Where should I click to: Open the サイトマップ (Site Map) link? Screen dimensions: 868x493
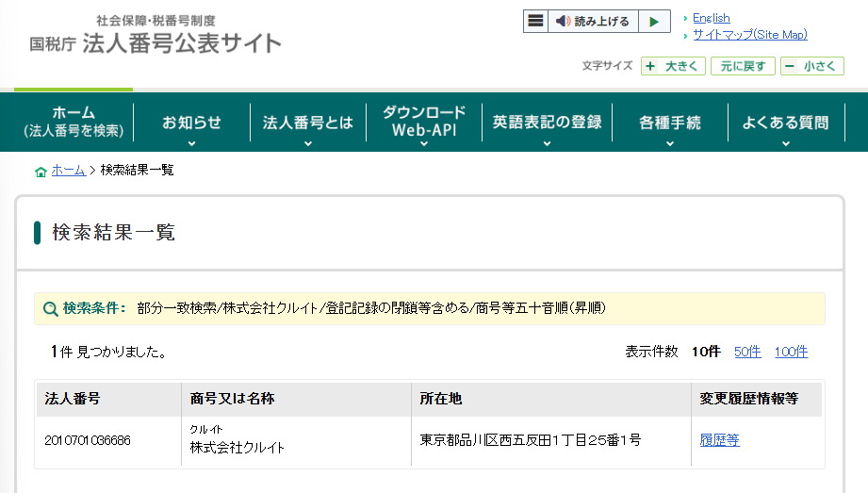749,35
